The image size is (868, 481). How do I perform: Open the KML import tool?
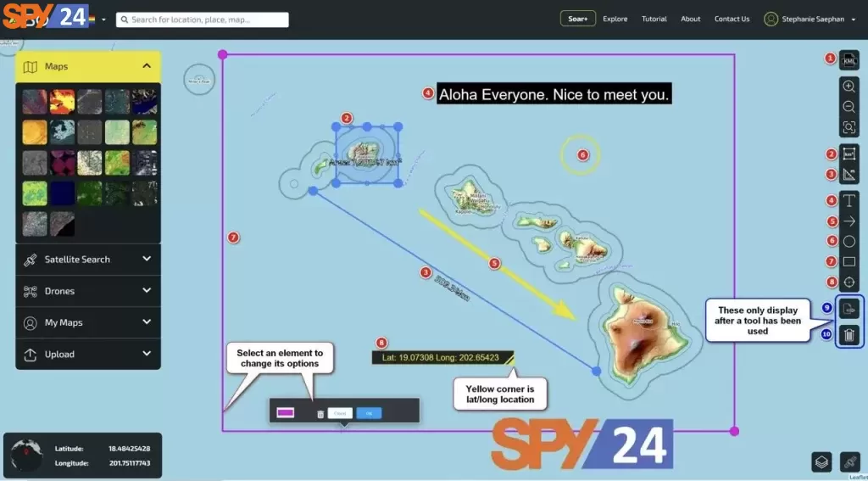[849, 60]
